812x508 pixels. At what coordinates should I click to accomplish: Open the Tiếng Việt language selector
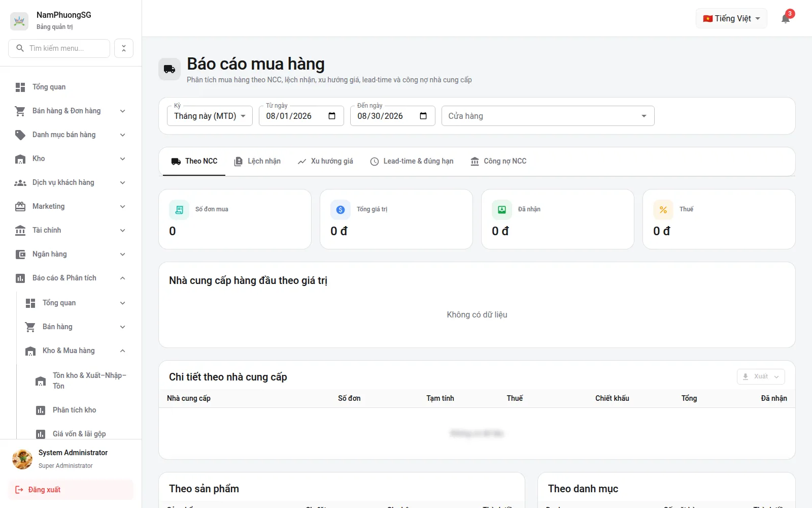click(x=731, y=18)
